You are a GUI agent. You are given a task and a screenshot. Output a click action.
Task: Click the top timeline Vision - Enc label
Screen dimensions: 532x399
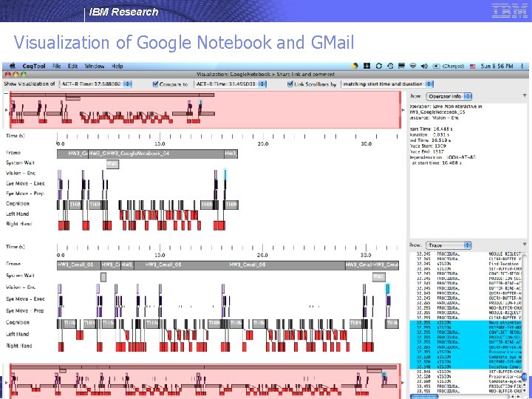(21, 173)
